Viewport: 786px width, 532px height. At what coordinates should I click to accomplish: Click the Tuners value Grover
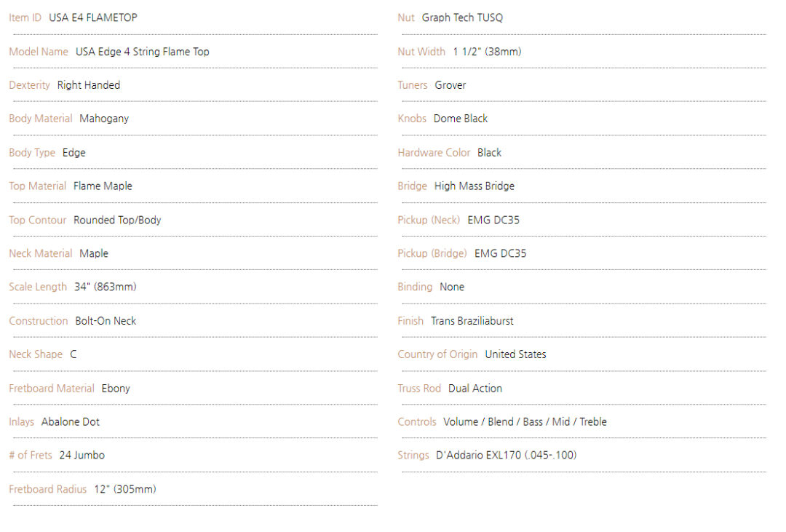pyautogui.click(x=450, y=85)
